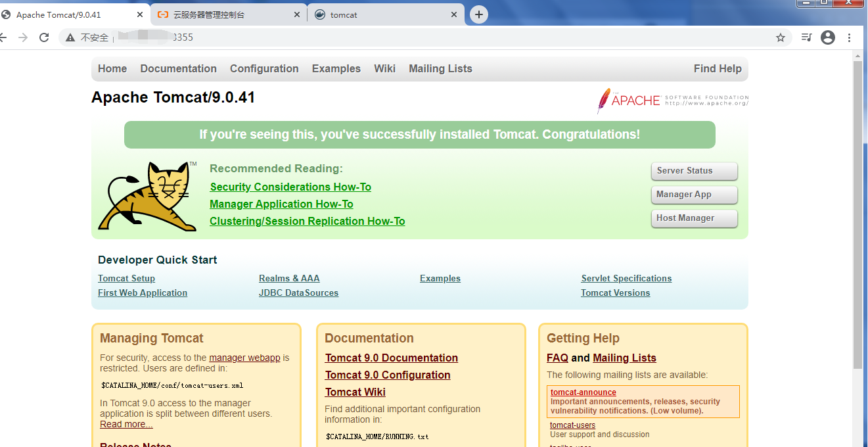868x447 pixels.
Task: Open Examples in the top nav bar
Action: (x=336, y=68)
